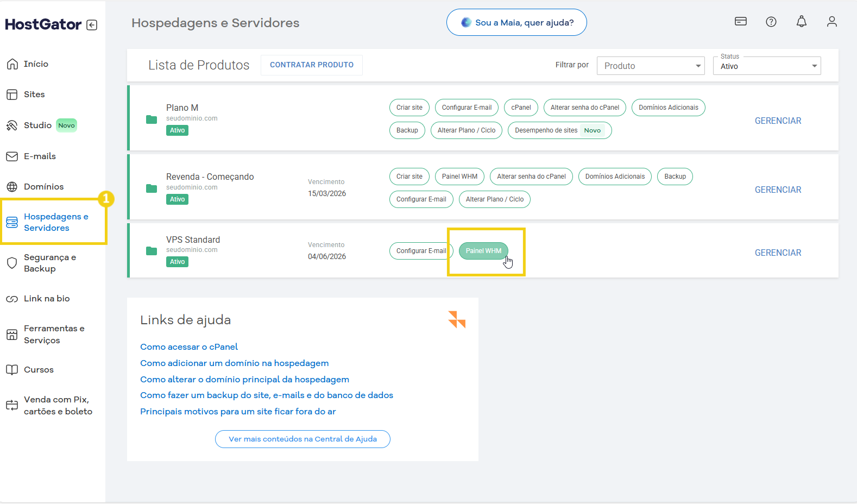Click Configurar E-mail in Plano M row

pos(467,108)
